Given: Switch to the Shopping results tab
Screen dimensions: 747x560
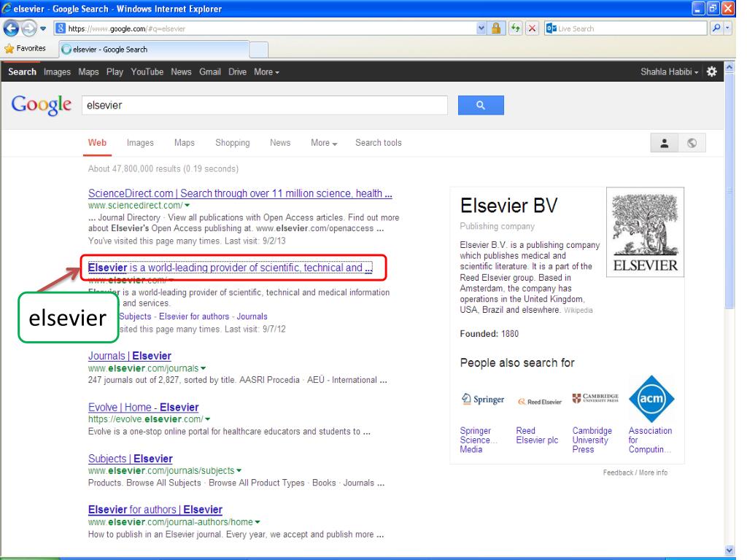Looking at the screenshot, I should [233, 143].
